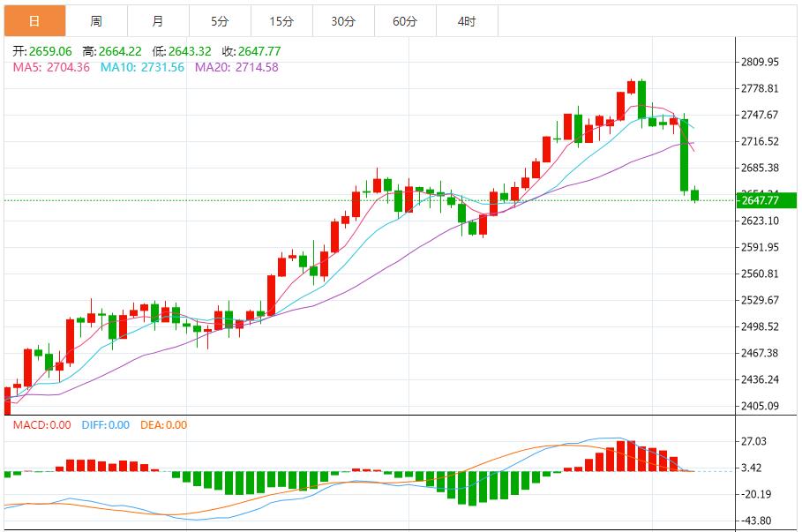Click the DEA:0.00 indicator label
Screen dimensions: 802x532
pyautogui.click(x=164, y=425)
